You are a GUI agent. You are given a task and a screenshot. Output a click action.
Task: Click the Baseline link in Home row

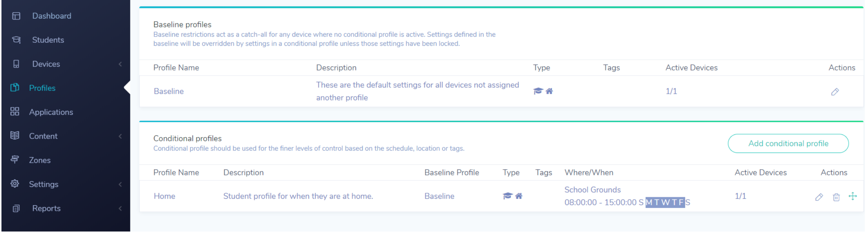coord(439,196)
